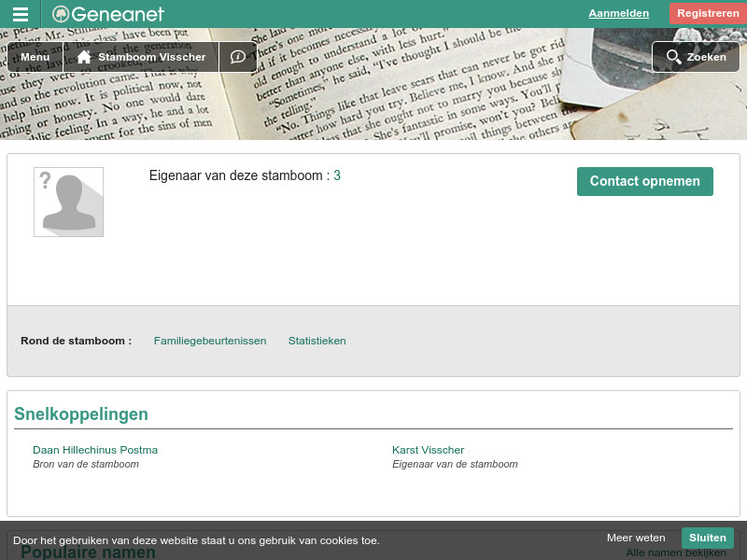Click the Registreren button
The width and height of the screenshot is (747, 560).
708,13
